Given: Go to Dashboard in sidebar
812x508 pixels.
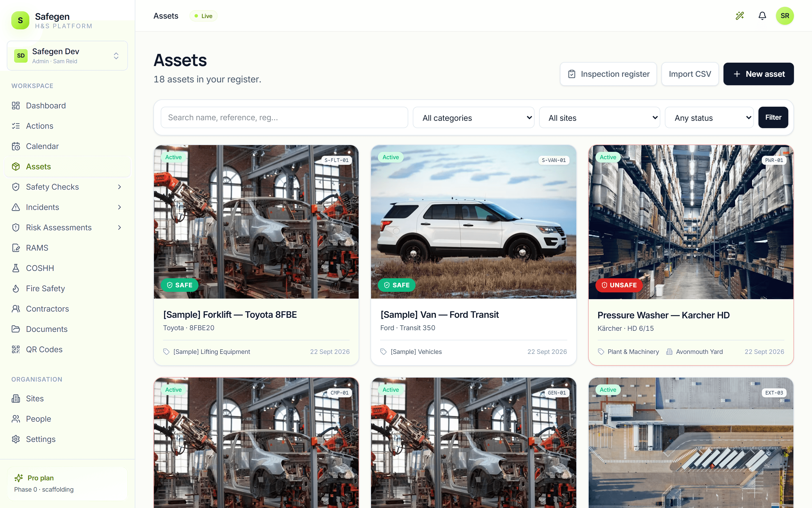Looking at the screenshot, I should coord(67,106).
